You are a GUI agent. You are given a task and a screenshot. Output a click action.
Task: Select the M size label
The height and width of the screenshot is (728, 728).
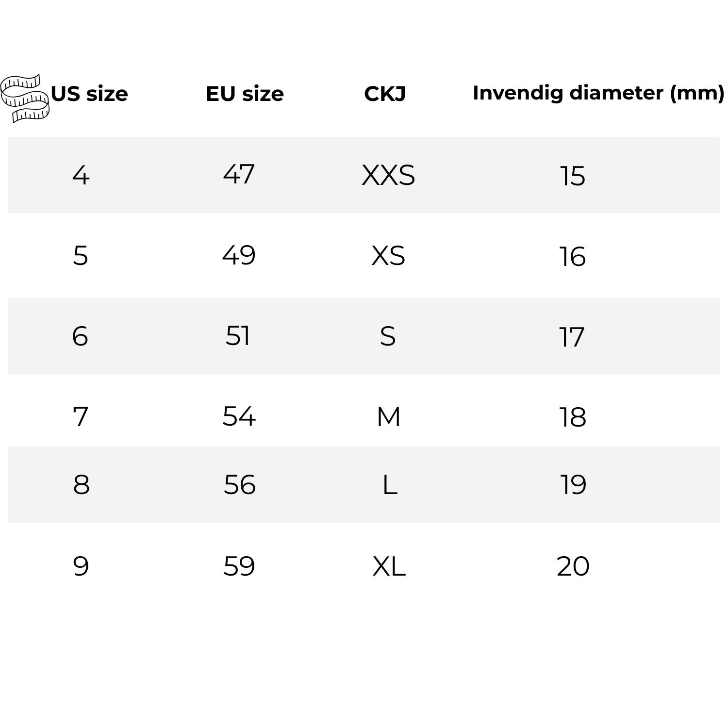tap(389, 417)
